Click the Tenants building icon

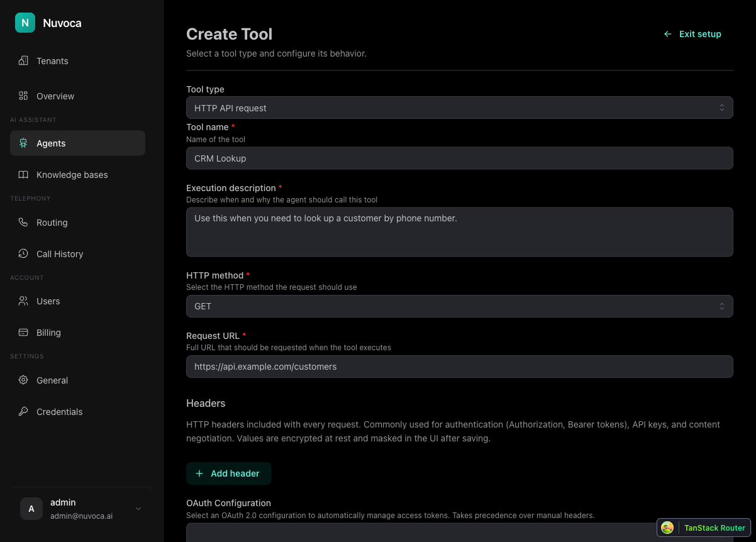[23, 61]
